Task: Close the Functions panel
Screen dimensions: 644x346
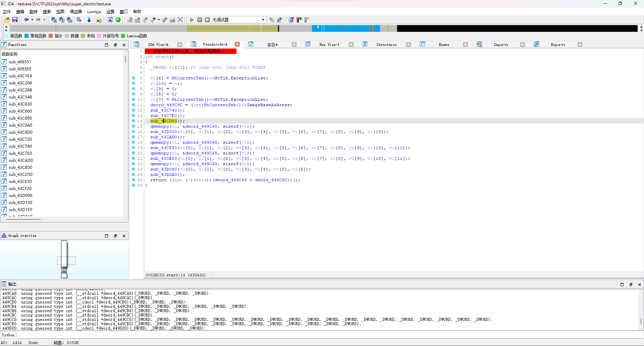Action: click(124, 45)
